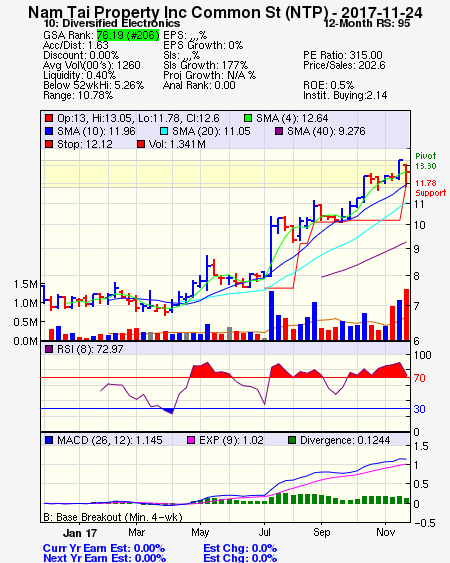This screenshot has width=450, height=563.
Task: Click the blue RSI 30 level label
Action: tap(419, 409)
